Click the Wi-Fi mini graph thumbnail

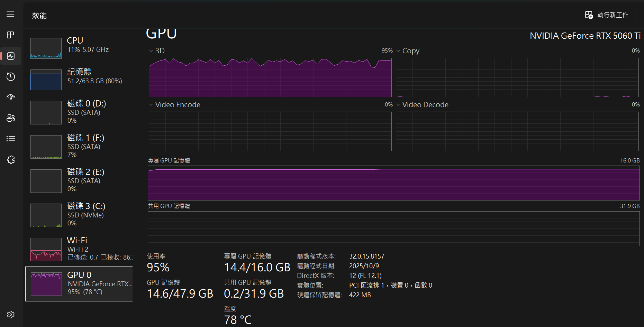(46, 250)
